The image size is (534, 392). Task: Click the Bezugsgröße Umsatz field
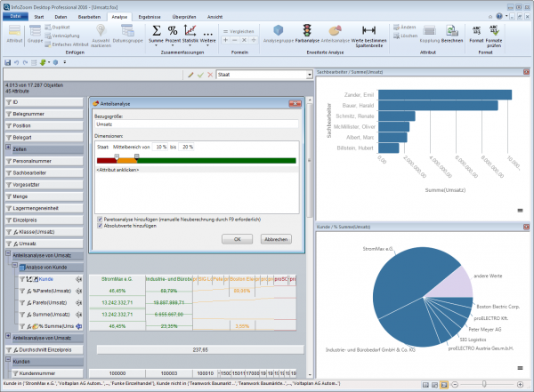click(197, 124)
